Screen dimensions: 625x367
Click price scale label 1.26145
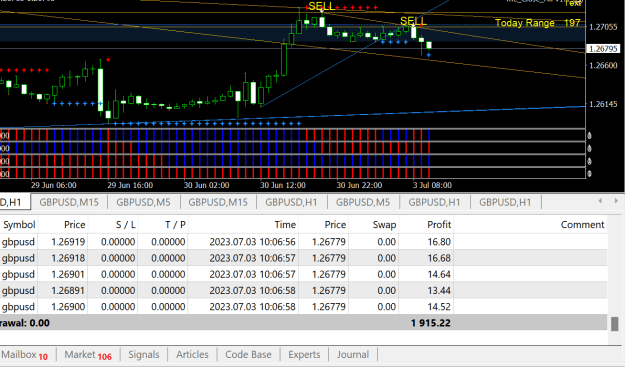click(x=603, y=104)
